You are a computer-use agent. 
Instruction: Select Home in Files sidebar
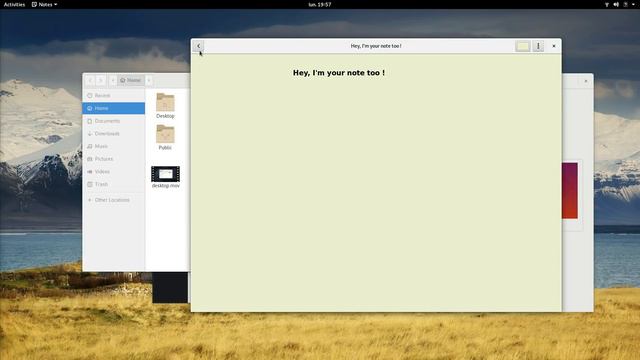point(113,108)
